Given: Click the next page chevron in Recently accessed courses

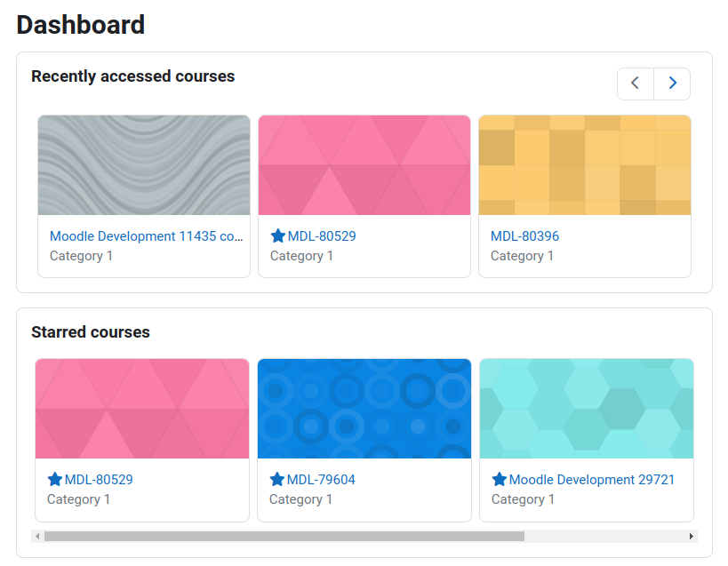Looking at the screenshot, I should [x=672, y=84].
